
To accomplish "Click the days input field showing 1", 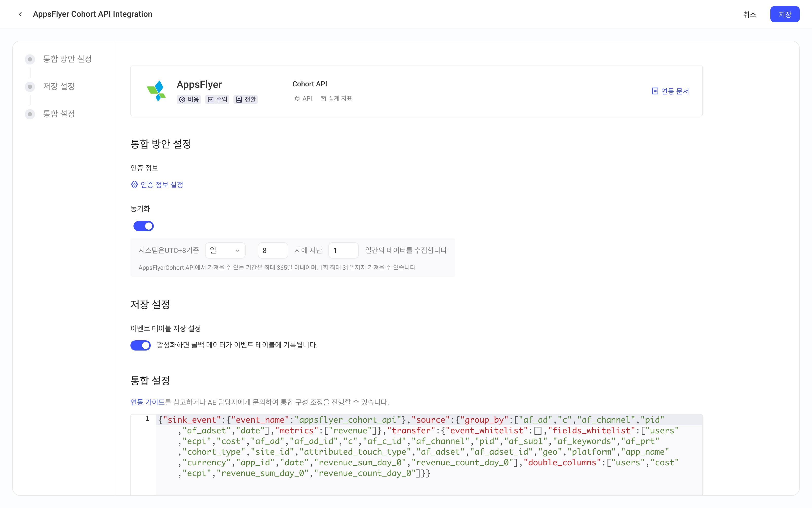I will point(343,250).
